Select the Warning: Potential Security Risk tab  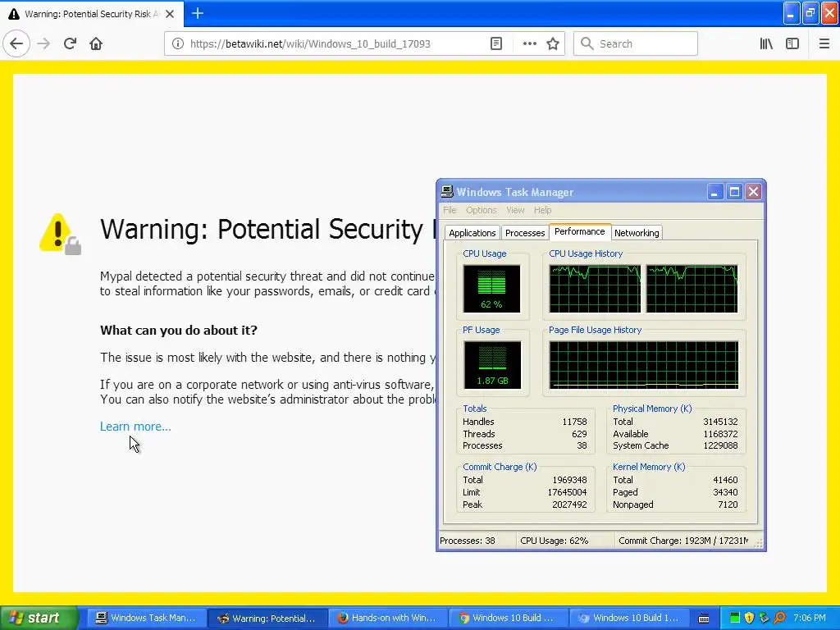[x=92, y=14]
